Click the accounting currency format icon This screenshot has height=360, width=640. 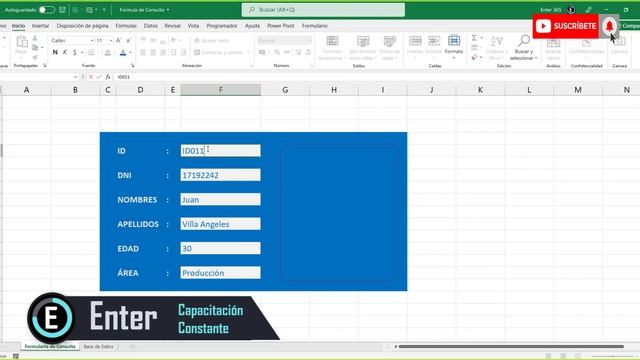click(262, 52)
